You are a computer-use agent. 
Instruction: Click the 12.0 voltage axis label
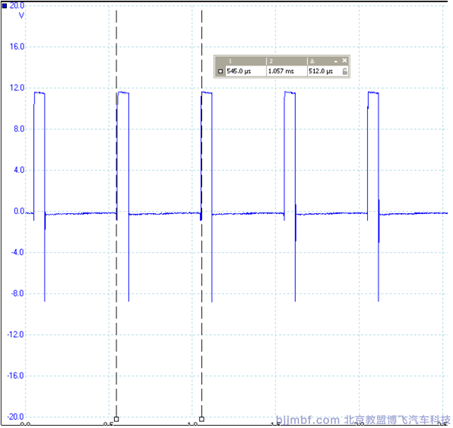pos(17,88)
